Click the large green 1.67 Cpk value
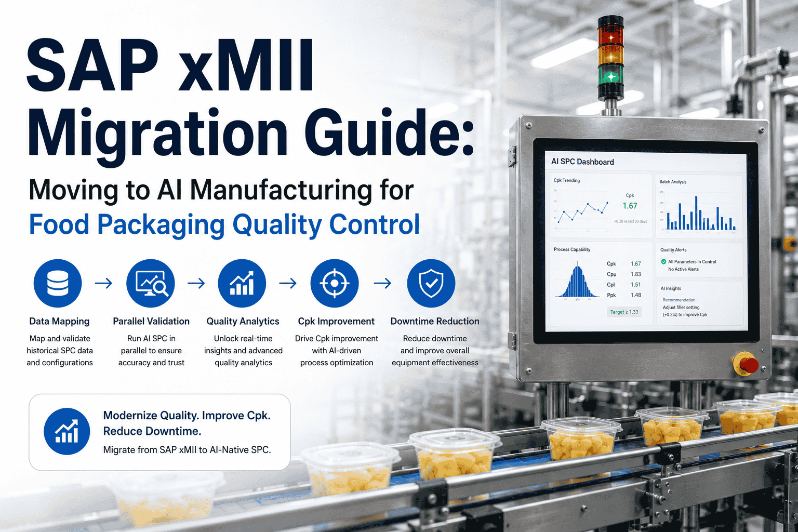This screenshot has height=532, width=798. point(630,206)
